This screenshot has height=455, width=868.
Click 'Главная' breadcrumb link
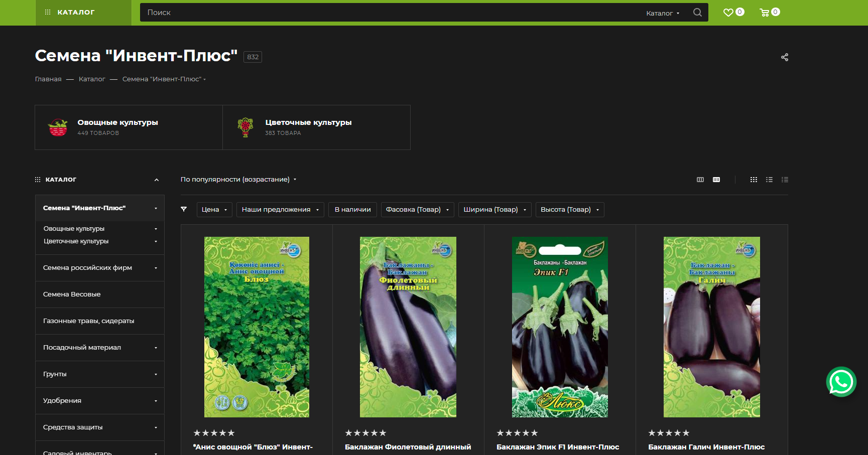tap(48, 79)
